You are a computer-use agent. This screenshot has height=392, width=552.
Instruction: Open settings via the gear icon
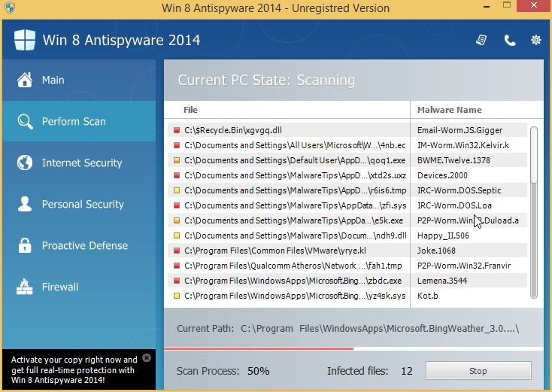click(x=535, y=40)
